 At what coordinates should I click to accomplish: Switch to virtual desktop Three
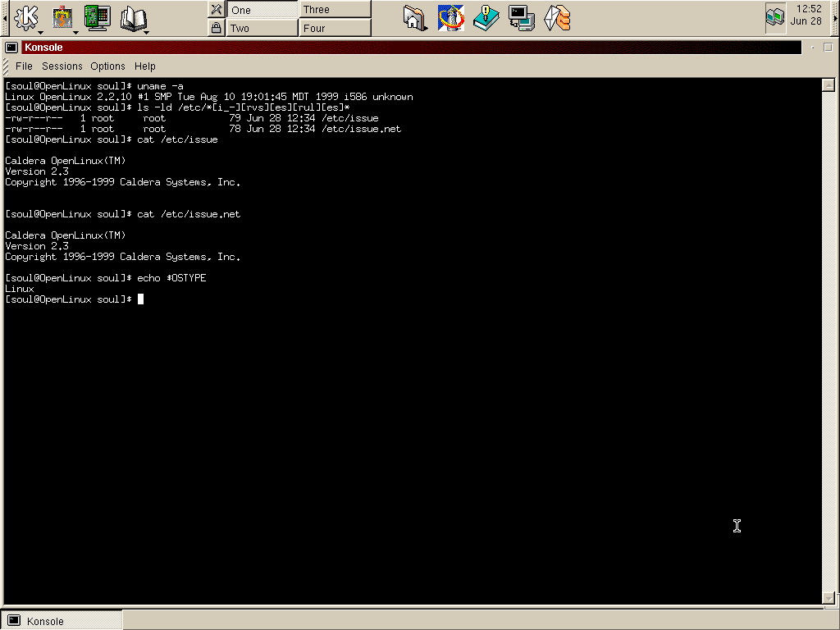point(336,10)
